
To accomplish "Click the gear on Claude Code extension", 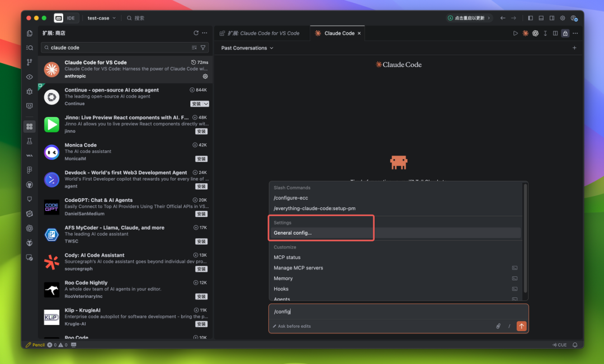I will coord(205,76).
